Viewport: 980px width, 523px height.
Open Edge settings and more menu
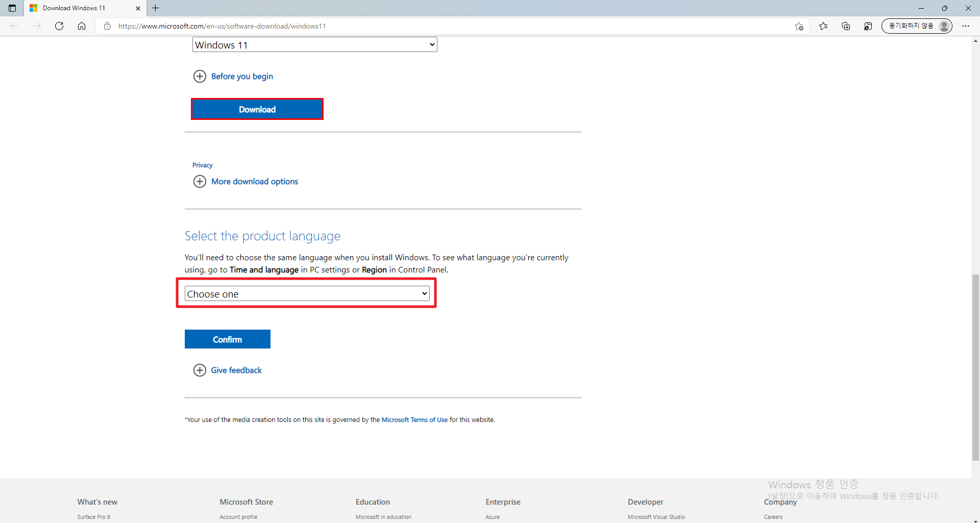coord(966,26)
